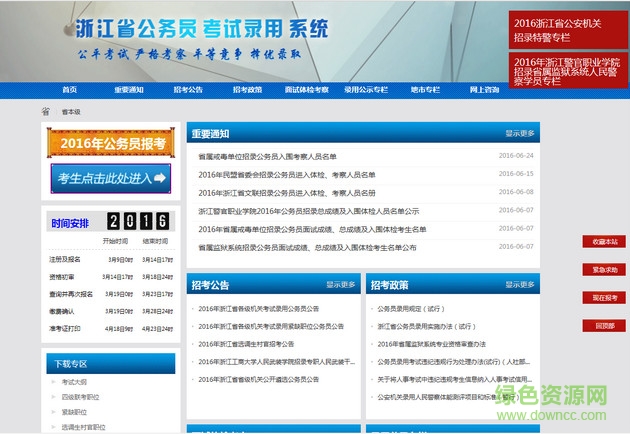The height and width of the screenshot is (434, 630).
Task: Click the 收藏本站 side button
Action: click(604, 242)
